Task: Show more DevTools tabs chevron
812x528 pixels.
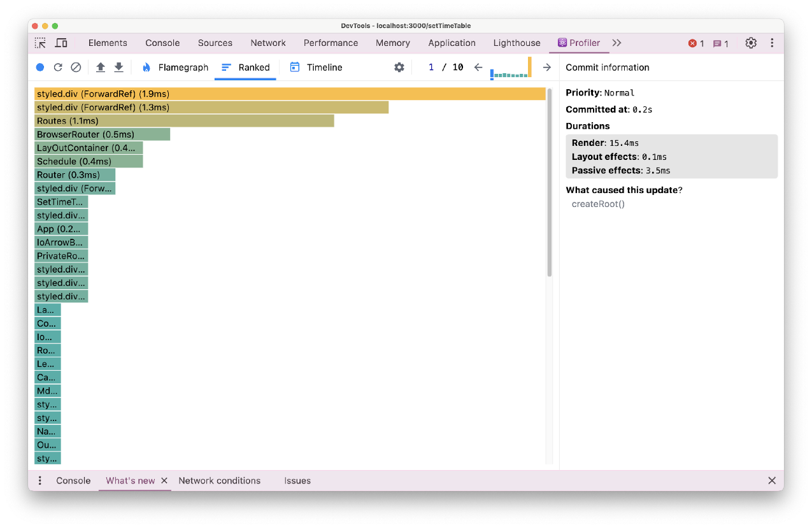Action: coord(616,43)
